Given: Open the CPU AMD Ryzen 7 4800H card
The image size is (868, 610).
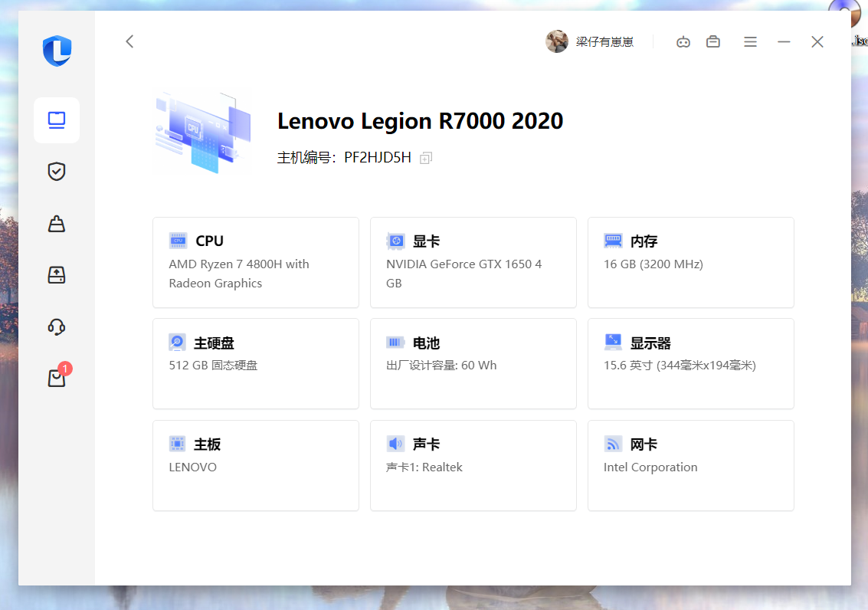Looking at the screenshot, I should pos(256,262).
